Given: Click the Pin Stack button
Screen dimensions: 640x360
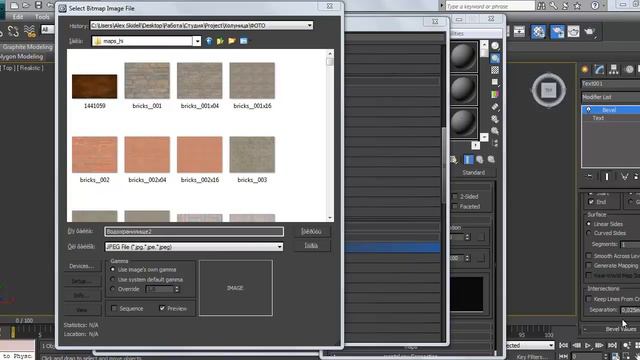Looking at the screenshot, I should click(589, 176).
